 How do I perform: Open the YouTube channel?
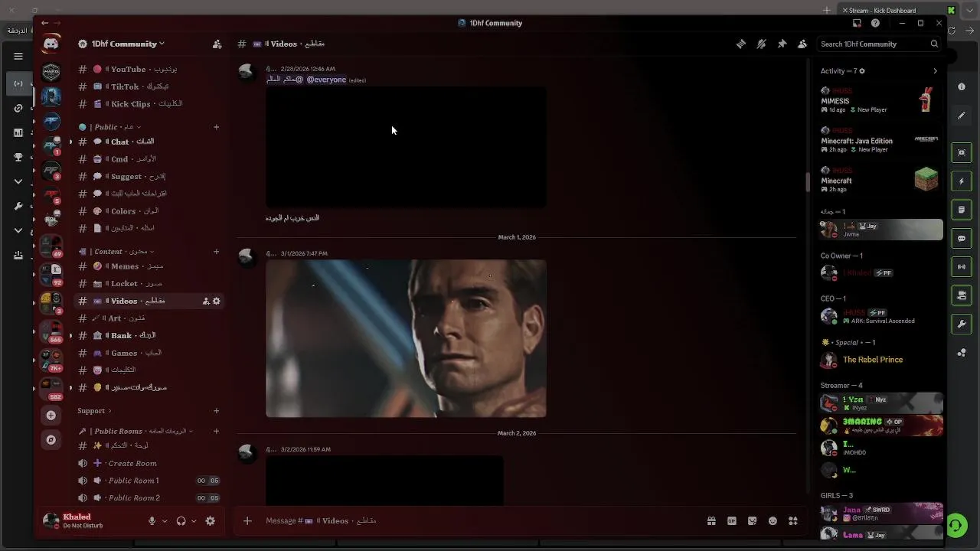[149, 69]
